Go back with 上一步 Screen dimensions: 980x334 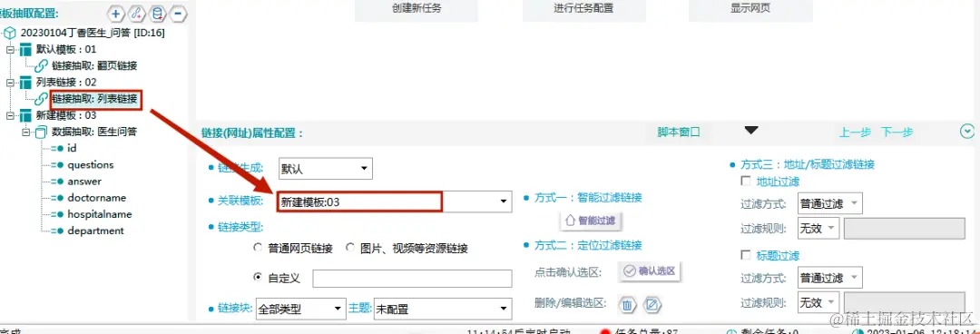pyautogui.click(x=855, y=132)
